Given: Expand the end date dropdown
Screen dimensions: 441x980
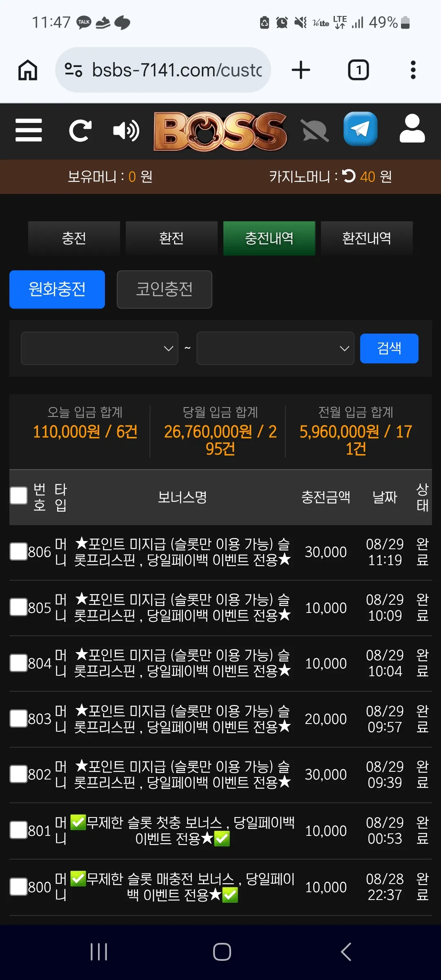Looking at the screenshot, I should tap(275, 348).
